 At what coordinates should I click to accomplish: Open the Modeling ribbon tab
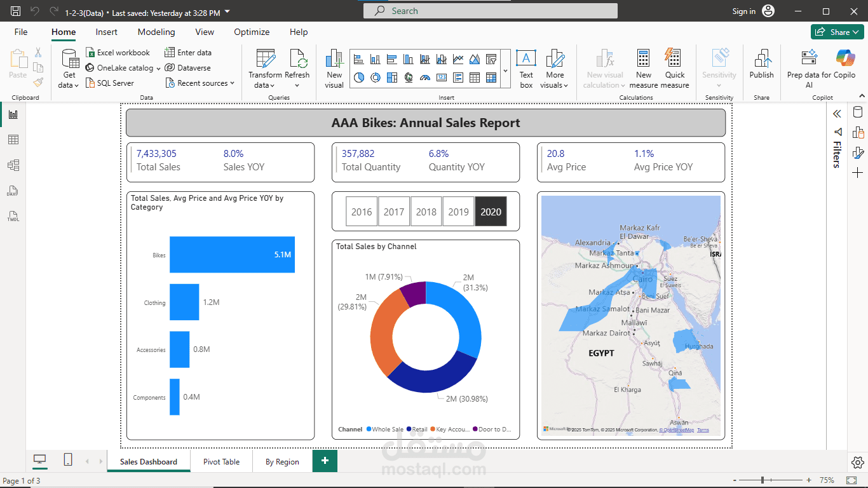click(x=156, y=32)
